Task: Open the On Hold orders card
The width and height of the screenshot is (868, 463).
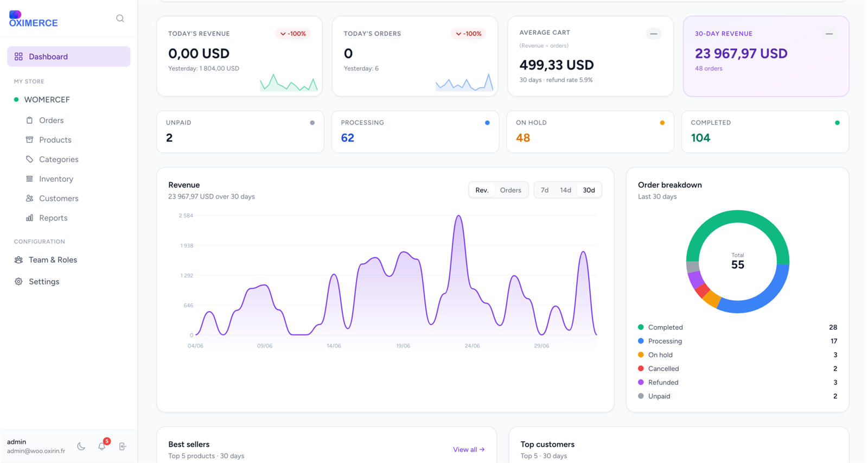Action: click(590, 132)
